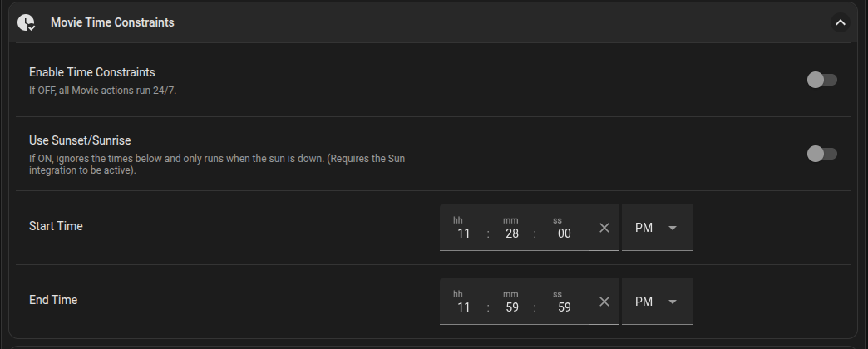Click the Use Sunset/Sunrise label
The width and height of the screenshot is (868, 349).
pos(80,140)
